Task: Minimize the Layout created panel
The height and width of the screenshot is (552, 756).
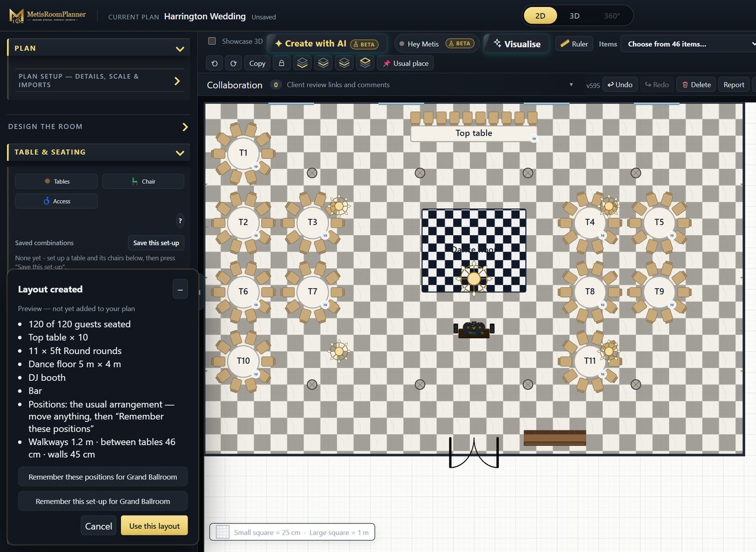Action: tap(180, 290)
